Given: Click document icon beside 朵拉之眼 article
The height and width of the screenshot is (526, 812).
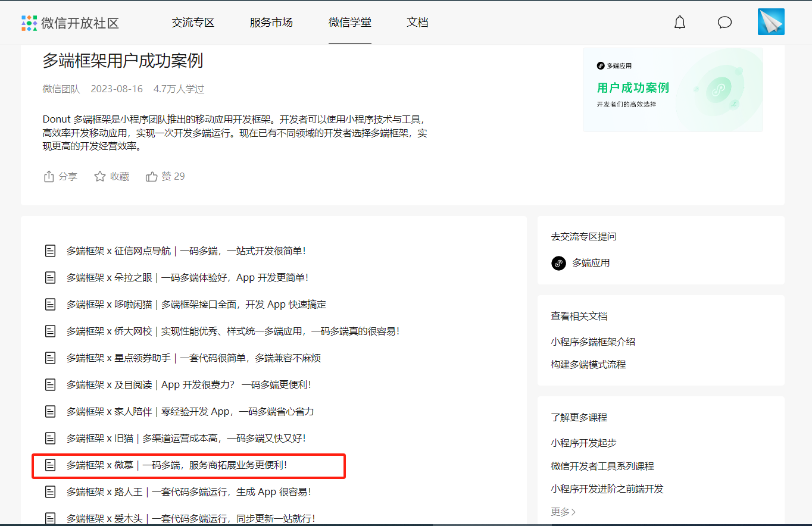Looking at the screenshot, I should tap(51, 278).
